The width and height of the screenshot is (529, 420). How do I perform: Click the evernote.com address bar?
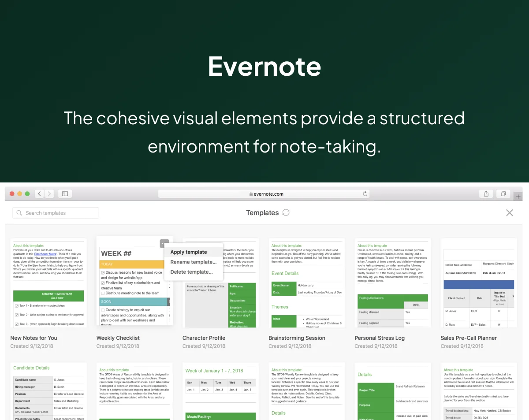(264, 193)
